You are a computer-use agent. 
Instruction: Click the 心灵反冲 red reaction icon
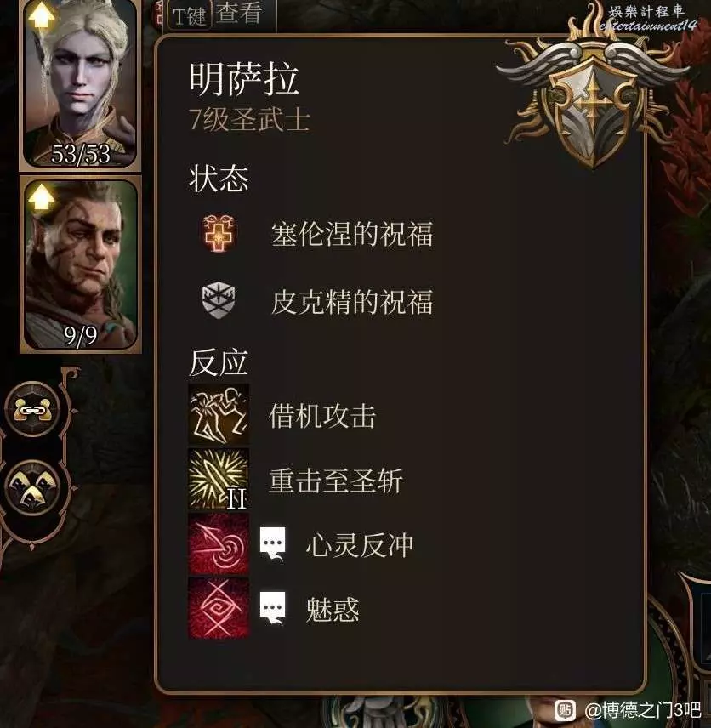coord(219,543)
